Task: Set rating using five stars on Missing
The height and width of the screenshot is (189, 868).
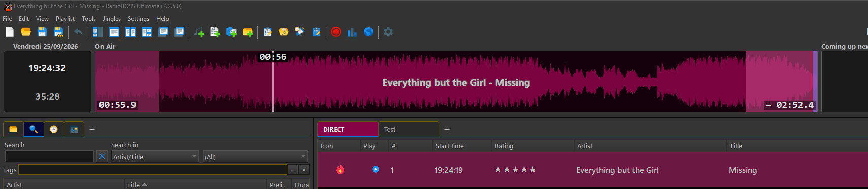Action: point(515,169)
